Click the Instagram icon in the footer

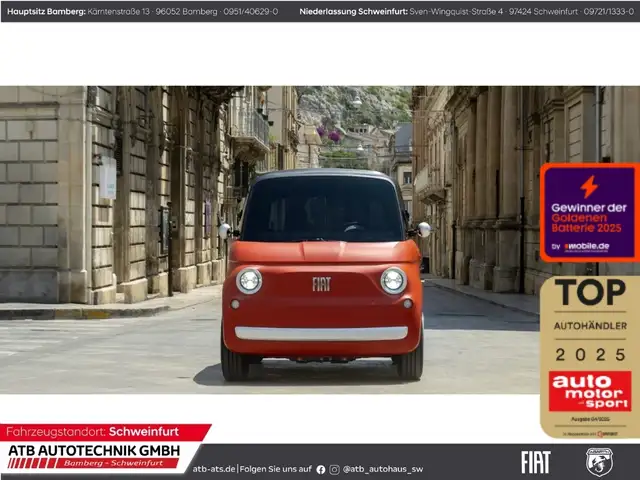(x=334, y=469)
